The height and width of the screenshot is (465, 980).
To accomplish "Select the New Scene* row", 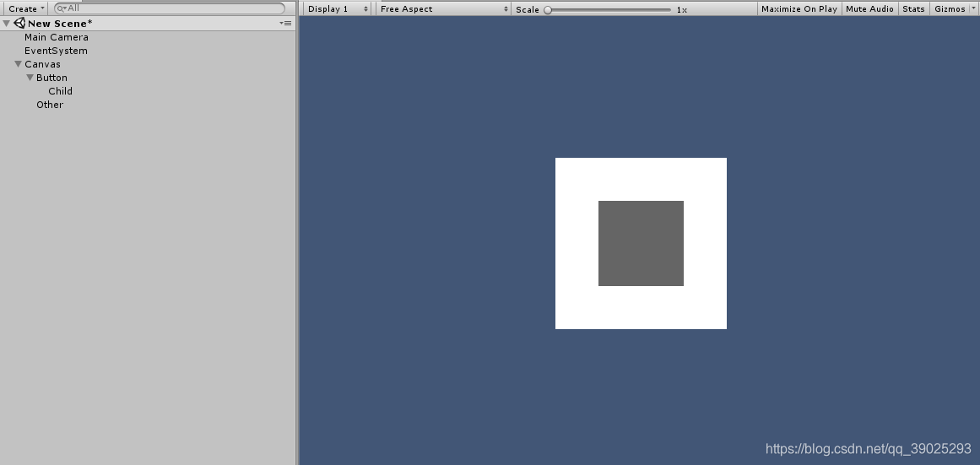I will point(148,24).
